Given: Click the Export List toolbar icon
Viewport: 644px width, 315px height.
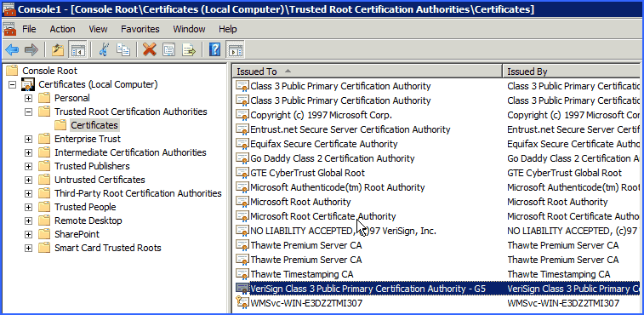Looking at the screenshot, I should [x=189, y=50].
